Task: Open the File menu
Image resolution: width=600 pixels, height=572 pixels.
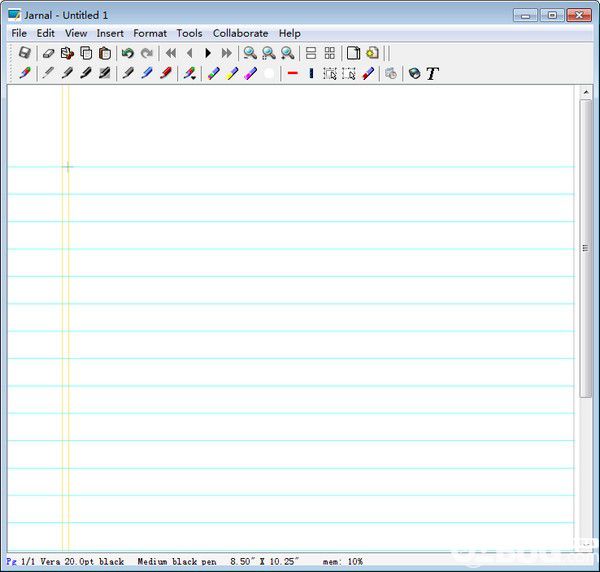Action: pyautogui.click(x=19, y=33)
